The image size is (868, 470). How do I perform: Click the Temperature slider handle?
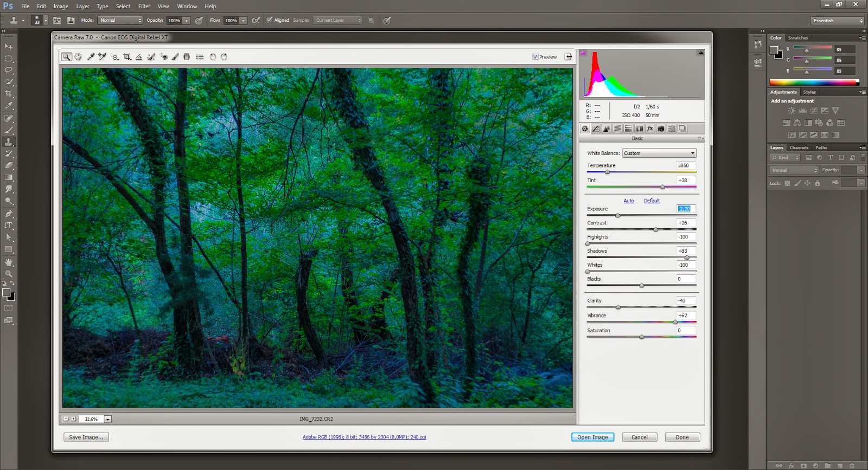click(x=607, y=172)
